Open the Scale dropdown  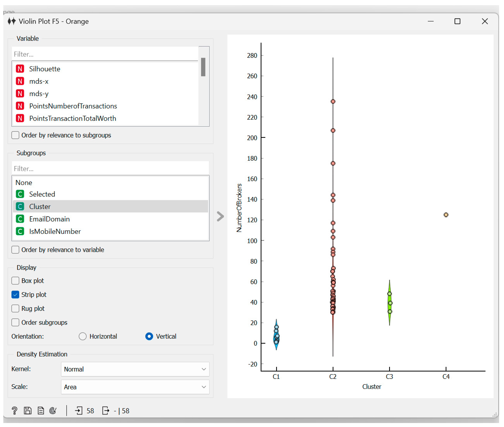(x=135, y=387)
